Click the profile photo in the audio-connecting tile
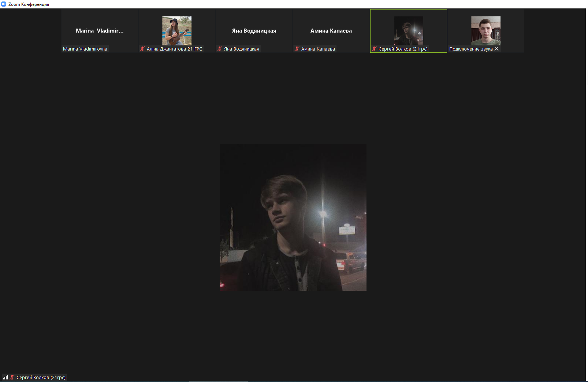The width and height of the screenshot is (588, 382). click(486, 31)
